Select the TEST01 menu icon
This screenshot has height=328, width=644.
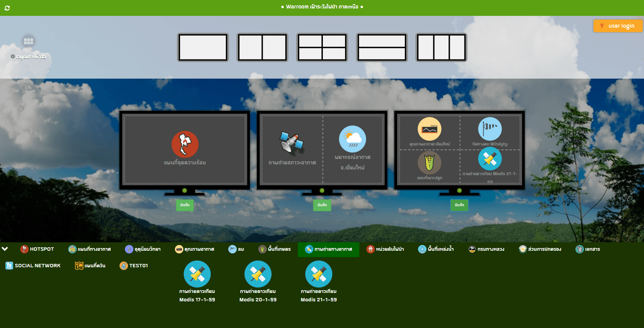click(124, 266)
